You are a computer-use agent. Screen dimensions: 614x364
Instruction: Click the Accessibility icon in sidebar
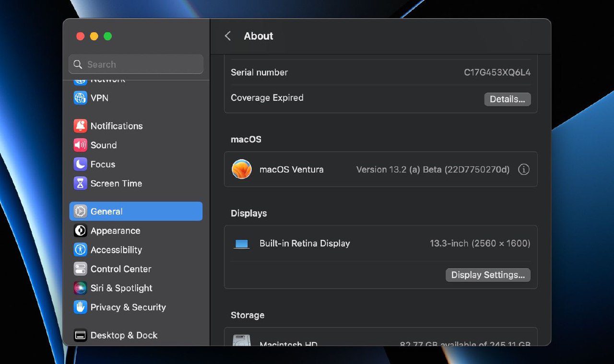[80, 250]
